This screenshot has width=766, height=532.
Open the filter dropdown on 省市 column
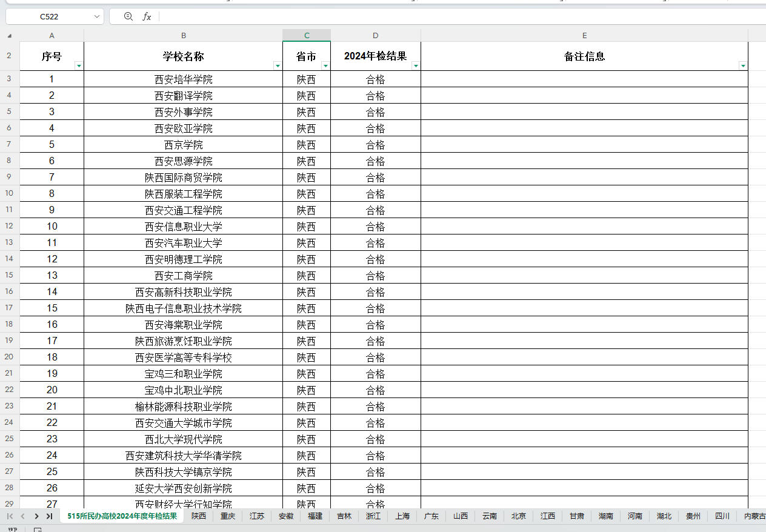[326, 65]
